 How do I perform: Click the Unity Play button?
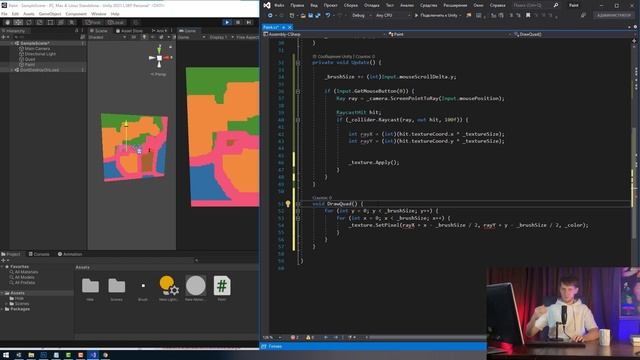[227, 22]
